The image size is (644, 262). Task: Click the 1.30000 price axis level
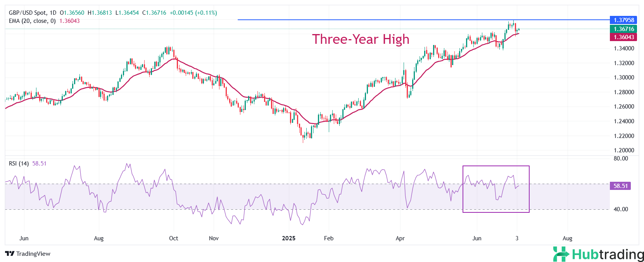[624, 78]
